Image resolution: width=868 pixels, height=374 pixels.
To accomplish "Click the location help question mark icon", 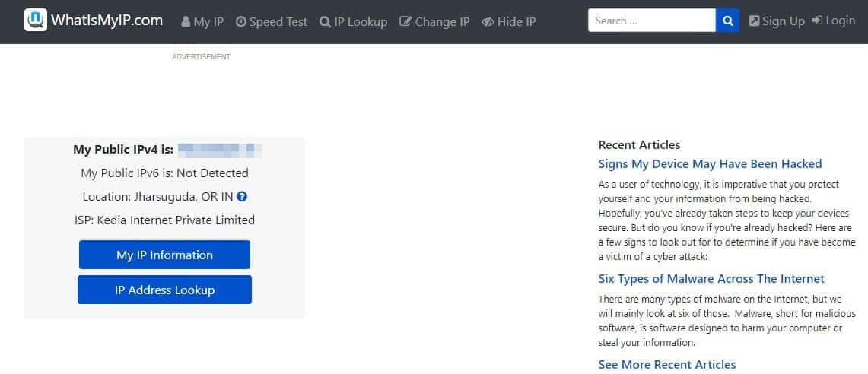I will (242, 197).
